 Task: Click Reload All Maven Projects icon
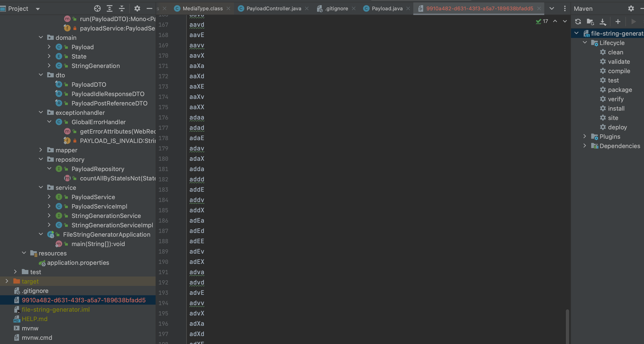(x=578, y=22)
